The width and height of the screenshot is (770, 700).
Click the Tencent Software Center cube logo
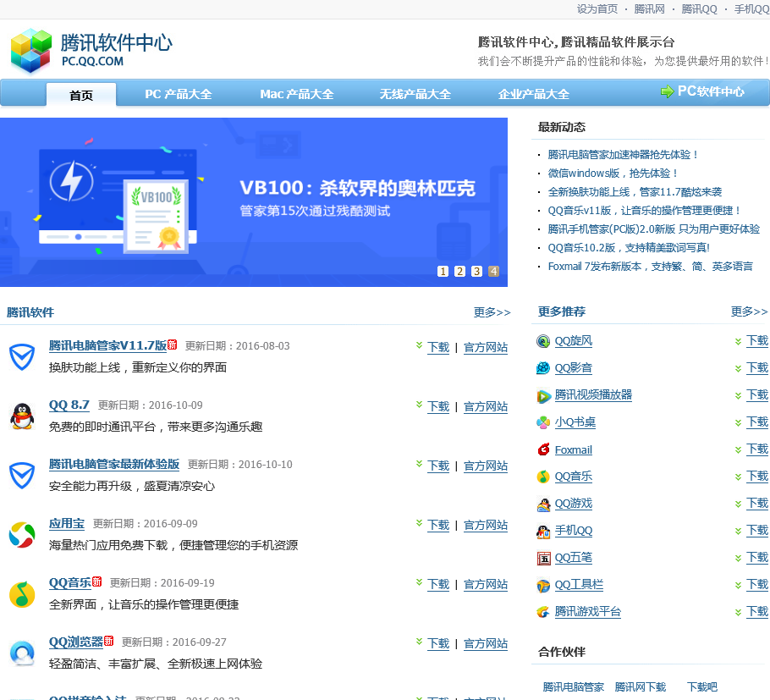(31, 51)
